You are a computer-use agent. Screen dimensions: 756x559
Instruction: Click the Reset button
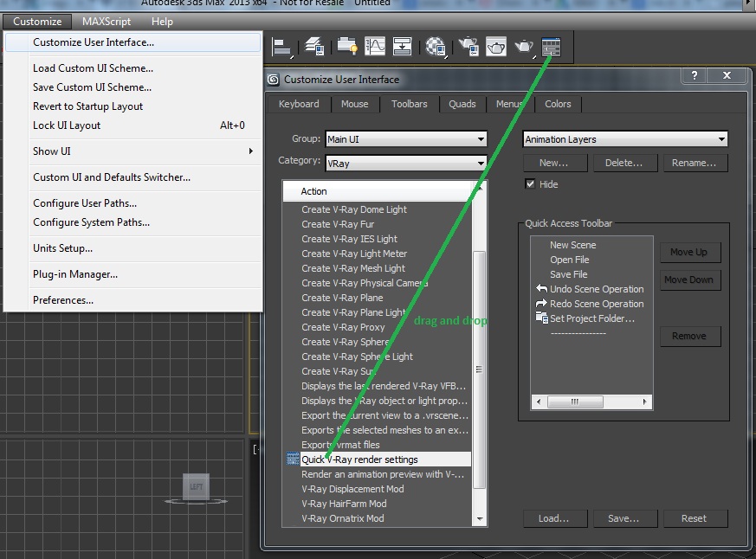[695, 518]
